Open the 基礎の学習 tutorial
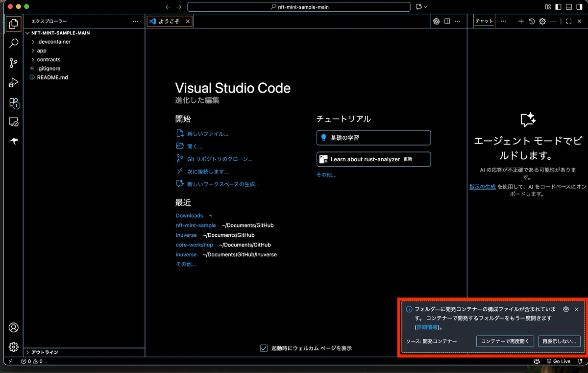This screenshot has width=588, height=373. [x=374, y=138]
